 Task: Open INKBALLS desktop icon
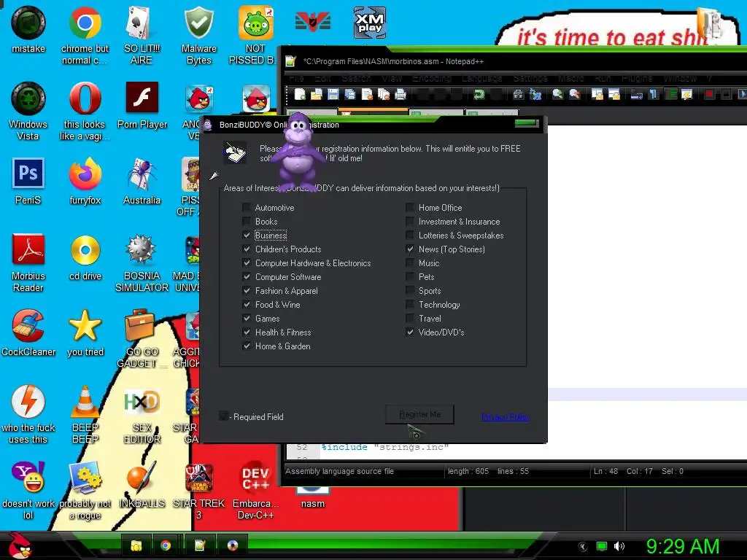click(142, 484)
